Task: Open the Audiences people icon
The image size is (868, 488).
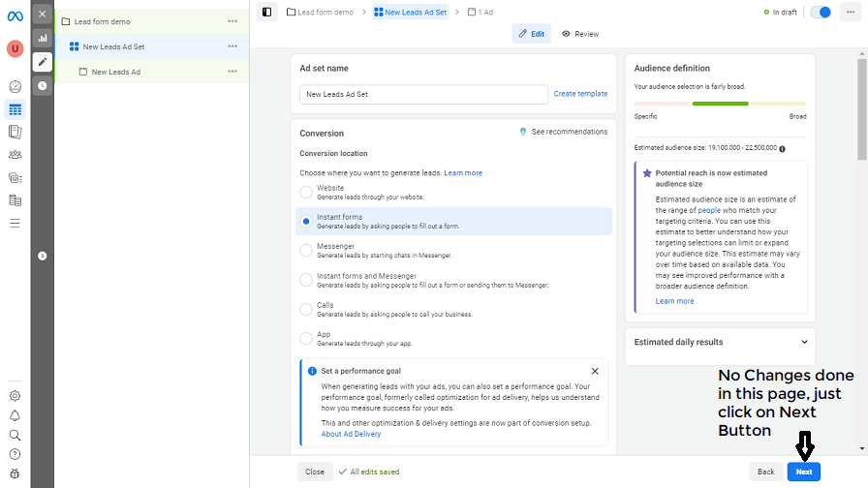Action: point(15,155)
